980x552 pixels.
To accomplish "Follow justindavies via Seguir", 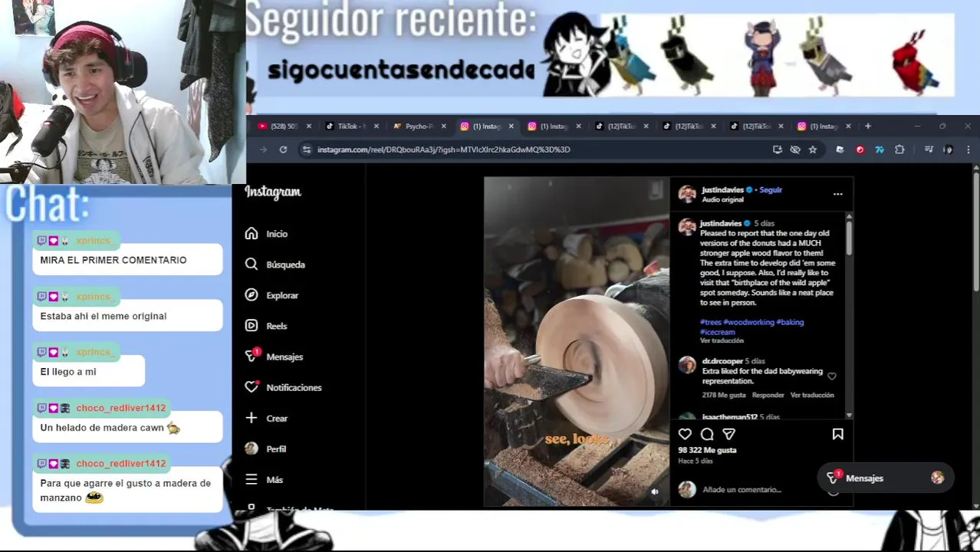I will coord(771,189).
